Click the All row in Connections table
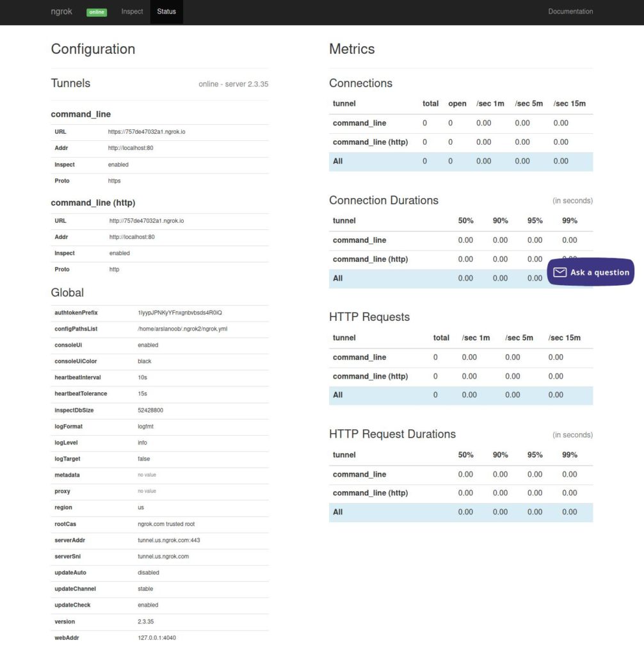644x656 pixels. point(460,161)
